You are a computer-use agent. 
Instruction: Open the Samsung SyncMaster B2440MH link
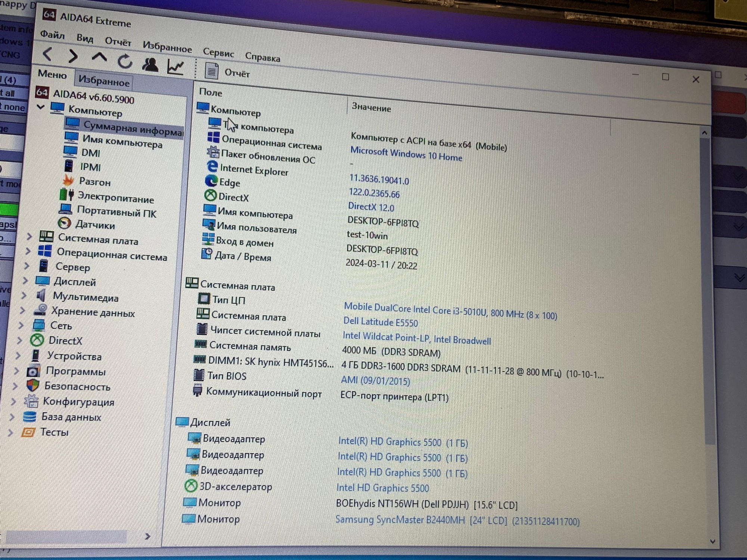458,520
